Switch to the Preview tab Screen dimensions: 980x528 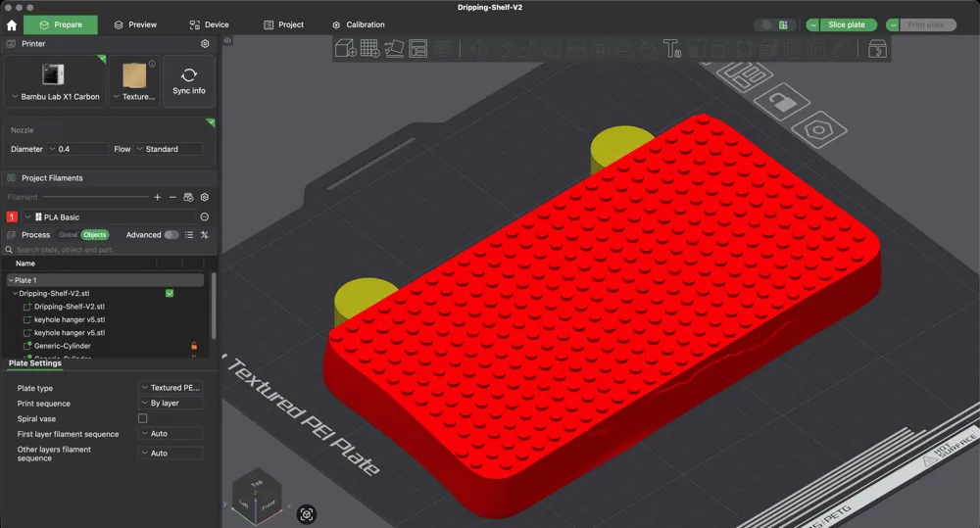point(135,25)
